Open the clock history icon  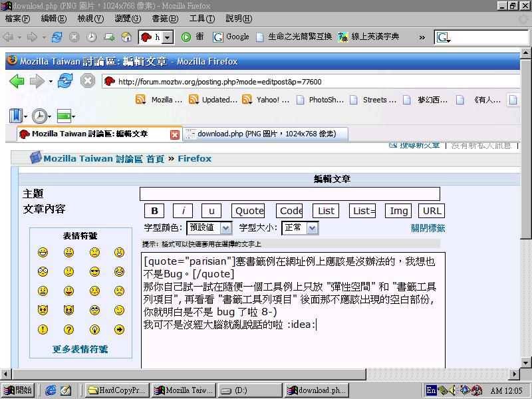pyautogui.click(x=40, y=116)
